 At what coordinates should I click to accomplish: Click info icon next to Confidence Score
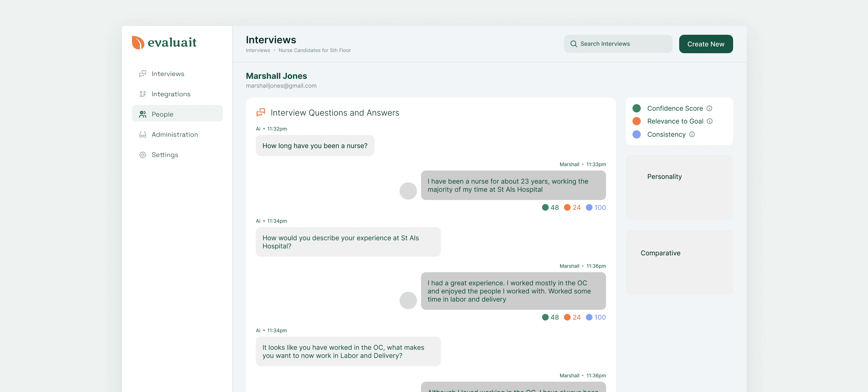709,108
